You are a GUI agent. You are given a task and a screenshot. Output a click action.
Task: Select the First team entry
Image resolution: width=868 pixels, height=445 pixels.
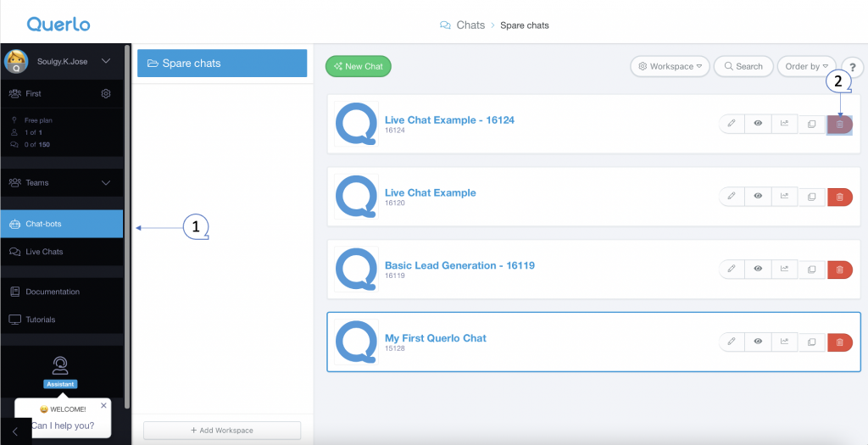click(x=33, y=93)
